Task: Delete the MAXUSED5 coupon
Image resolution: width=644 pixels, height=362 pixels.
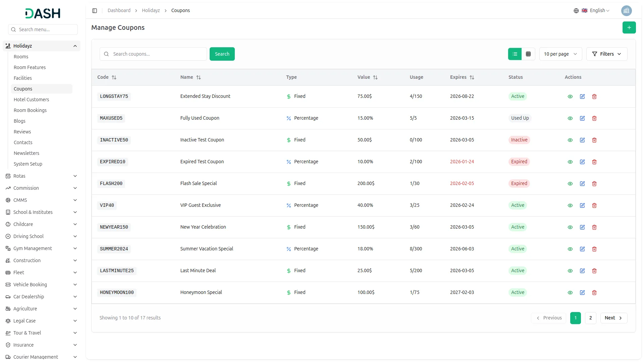Action: (594, 118)
